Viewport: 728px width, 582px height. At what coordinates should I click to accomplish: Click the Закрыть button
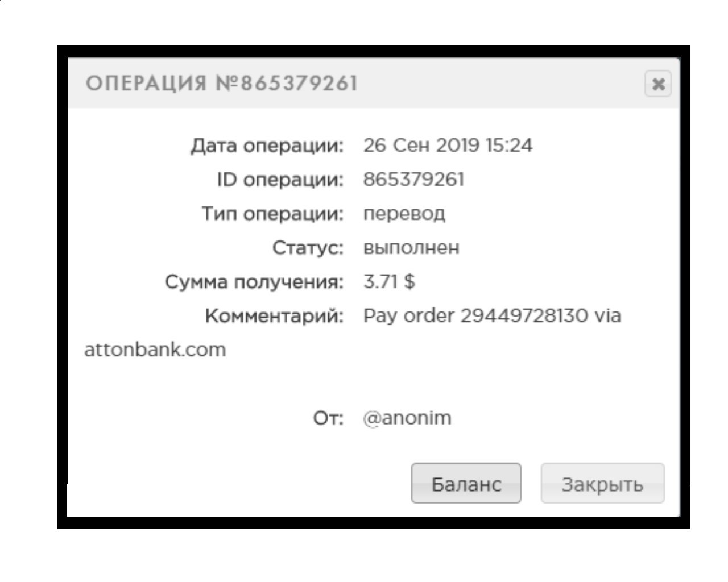pos(602,483)
